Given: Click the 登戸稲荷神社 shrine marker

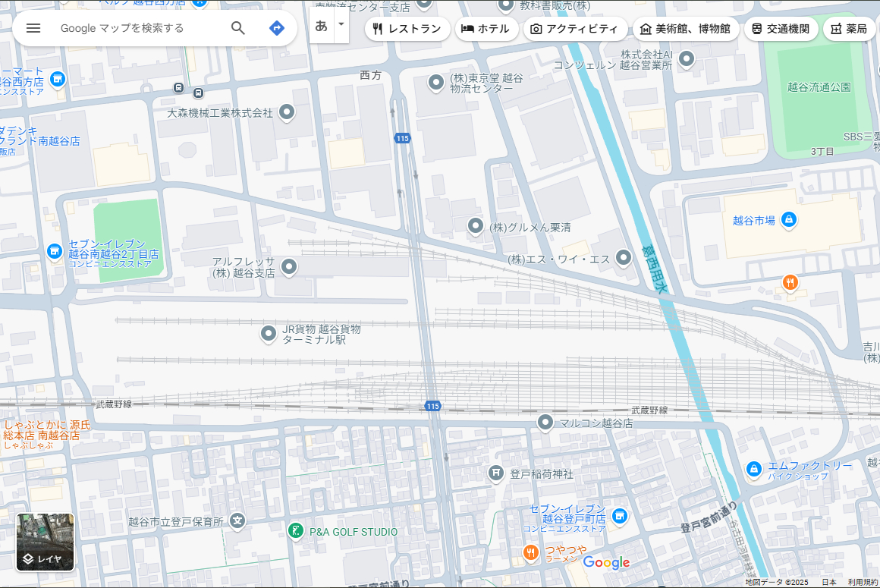Looking at the screenshot, I should (x=497, y=472).
